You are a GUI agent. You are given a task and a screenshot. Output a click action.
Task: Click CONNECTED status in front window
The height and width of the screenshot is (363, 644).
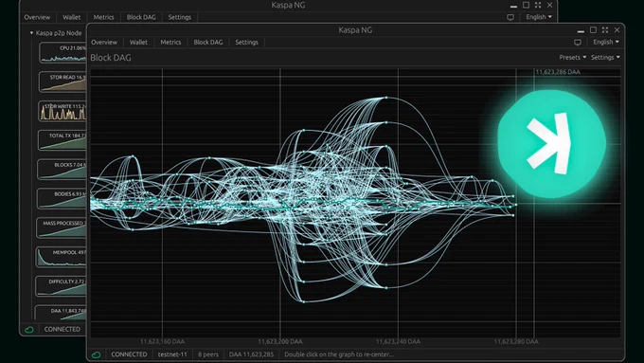(x=129, y=354)
